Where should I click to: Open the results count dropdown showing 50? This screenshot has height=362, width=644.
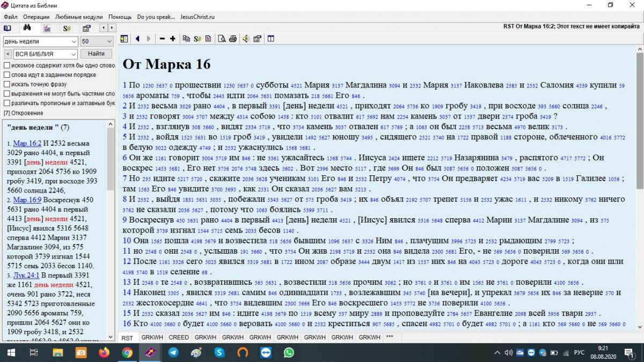tap(108, 41)
